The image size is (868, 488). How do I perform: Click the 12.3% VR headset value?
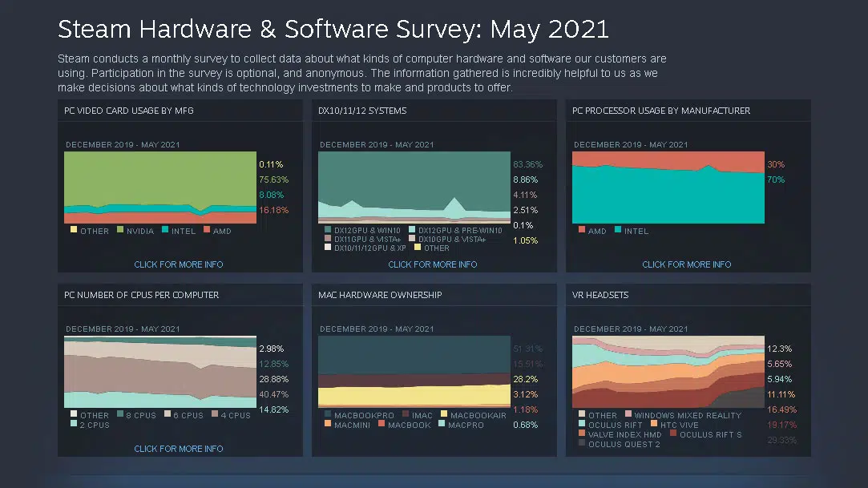tap(779, 349)
